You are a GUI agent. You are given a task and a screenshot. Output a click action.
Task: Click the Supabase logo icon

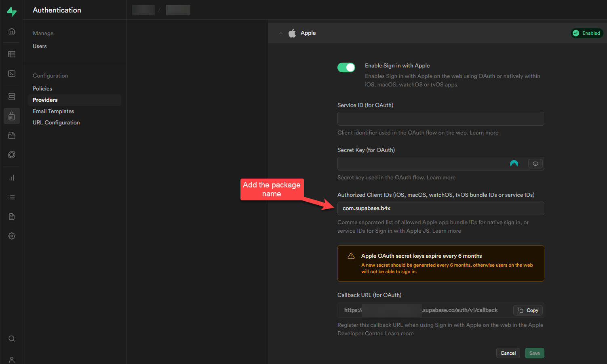click(x=12, y=12)
